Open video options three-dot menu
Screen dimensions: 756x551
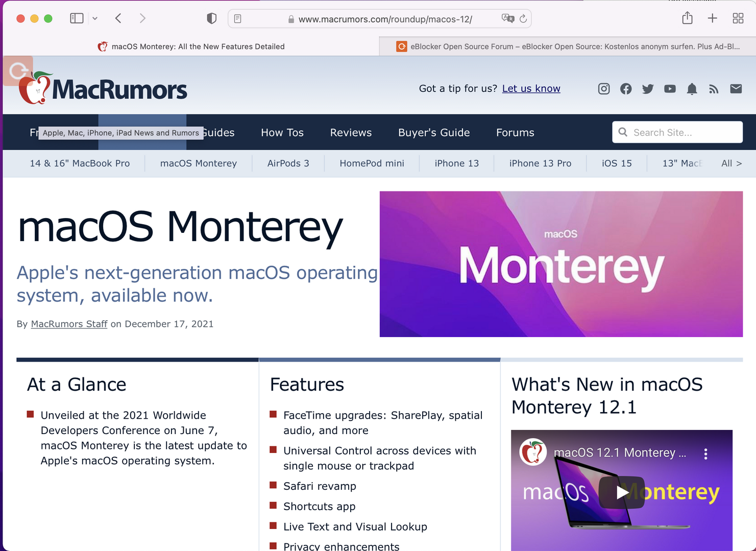pyautogui.click(x=705, y=453)
